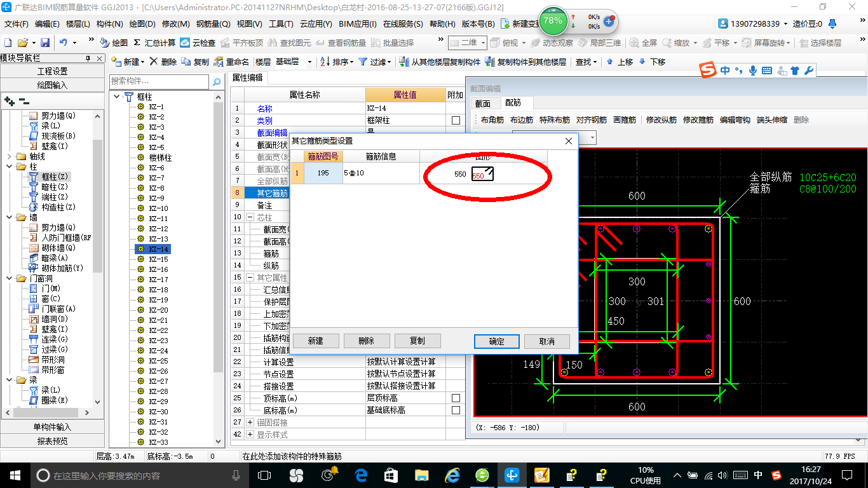Click 画箍筋 in section editor toolbar
Screen dimensions: 868x488
(625, 120)
